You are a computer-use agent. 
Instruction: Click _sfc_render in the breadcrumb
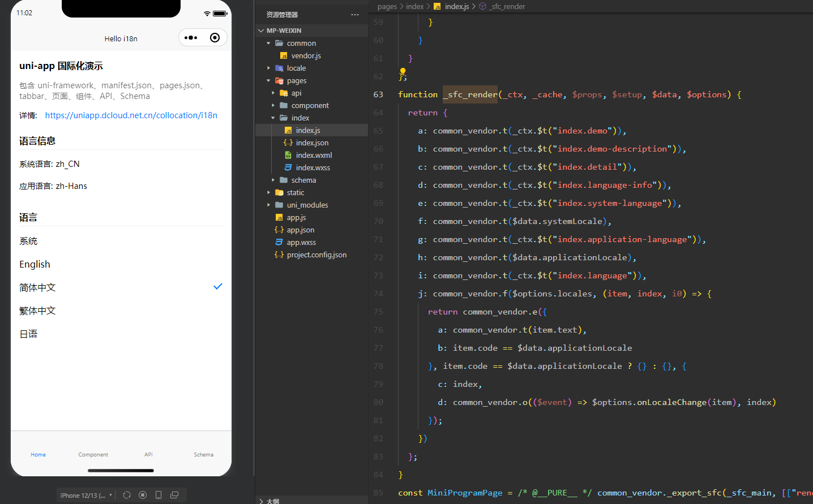[x=507, y=6]
